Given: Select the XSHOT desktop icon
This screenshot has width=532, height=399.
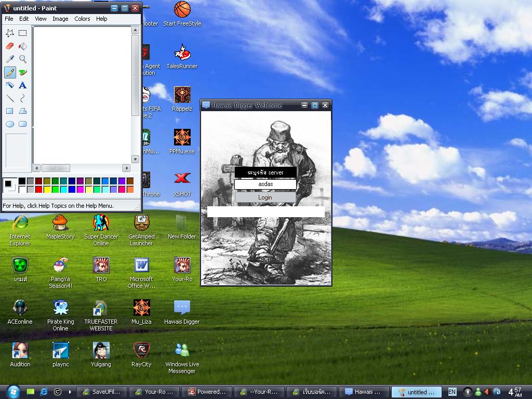Looking at the screenshot, I should coord(182,184).
